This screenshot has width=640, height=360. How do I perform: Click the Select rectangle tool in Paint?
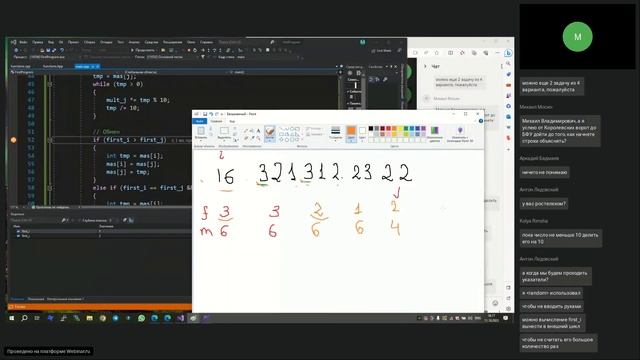[x=224, y=131]
